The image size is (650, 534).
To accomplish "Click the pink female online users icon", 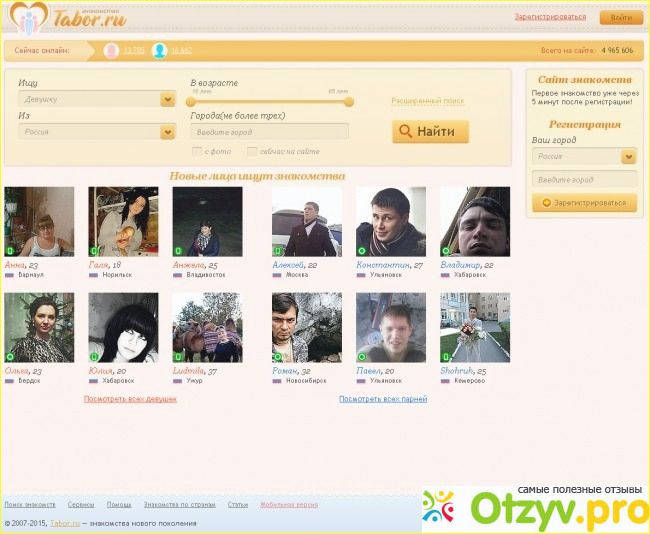I will (111, 50).
